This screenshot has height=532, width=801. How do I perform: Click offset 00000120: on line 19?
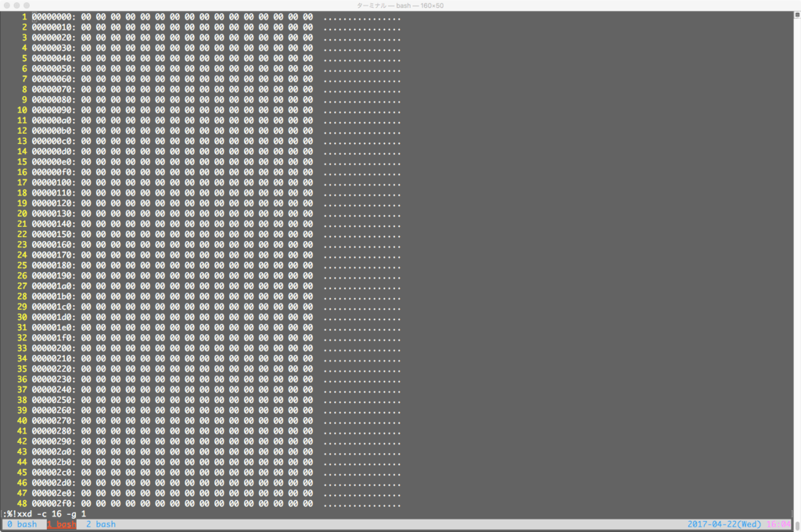tap(54, 203)
